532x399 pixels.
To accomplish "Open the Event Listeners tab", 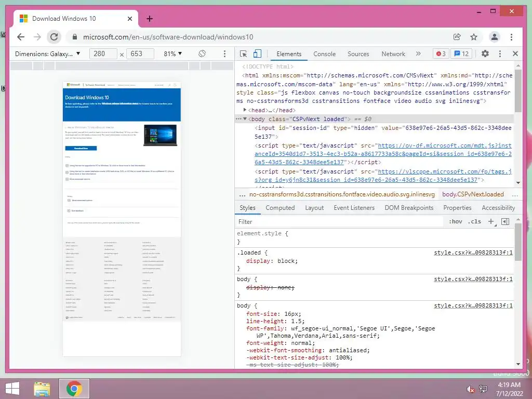I will [354, 208].
